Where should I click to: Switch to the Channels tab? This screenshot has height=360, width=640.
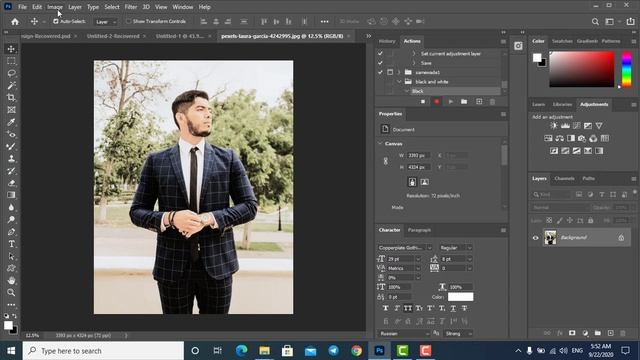point(564,178)
